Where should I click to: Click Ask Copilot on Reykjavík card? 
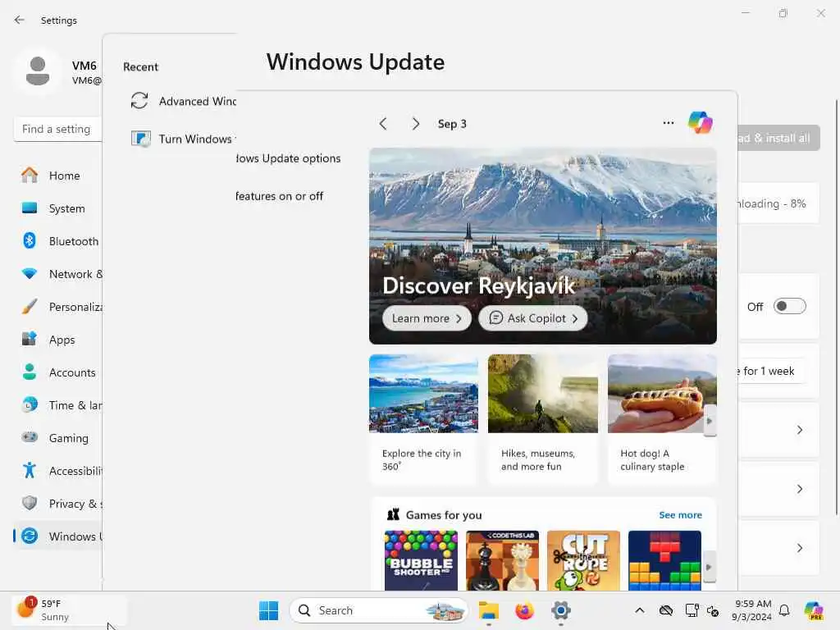pyautogui.click(x=533, y=318)
